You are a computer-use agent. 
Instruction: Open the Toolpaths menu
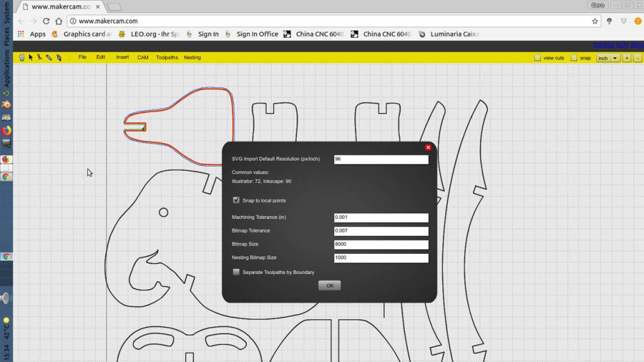[x=167, y=57]
